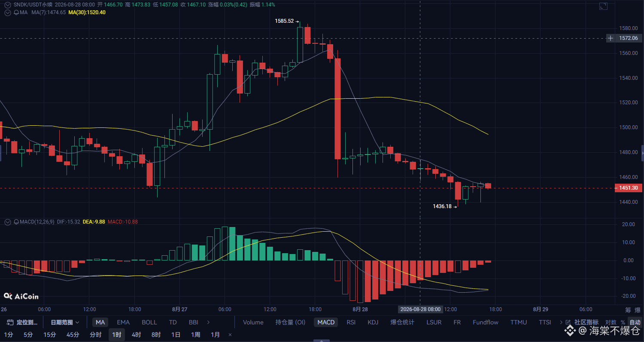Enable the BBI indicator
644x342 pixels.
193,322
